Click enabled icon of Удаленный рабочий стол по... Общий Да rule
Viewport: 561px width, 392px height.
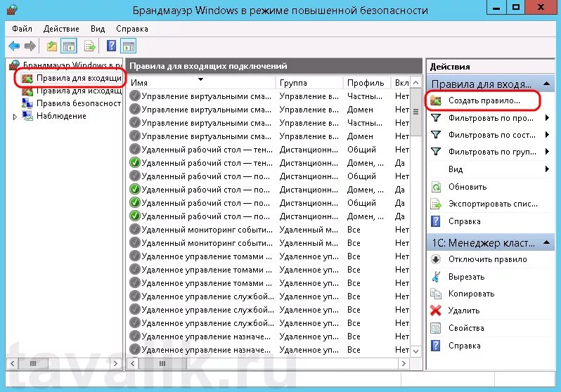tap(134, 203)
